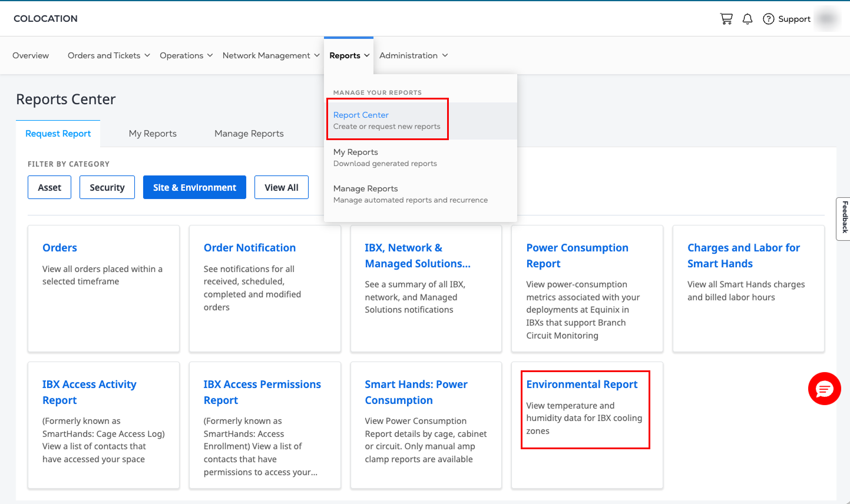Screen dimensions: 850x504
Task: Click the blurred user profile avatar
Action: click(x=827, y=19)
